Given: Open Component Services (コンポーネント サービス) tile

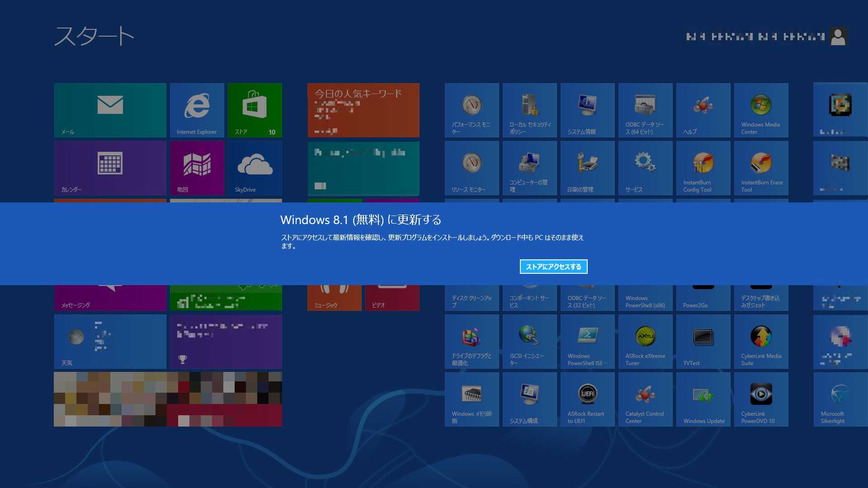Looking at the screenshot, I should tap(530, 298).
